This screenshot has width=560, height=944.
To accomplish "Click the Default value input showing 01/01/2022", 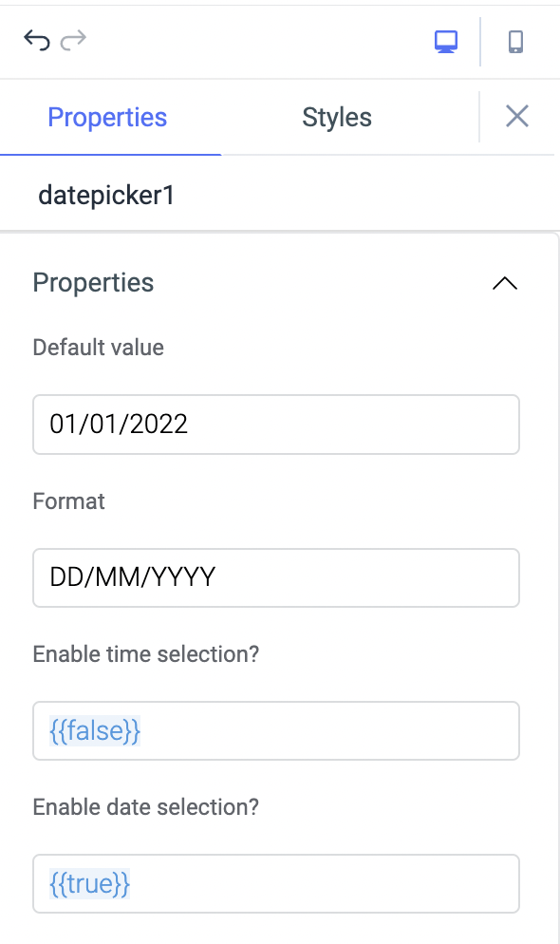I will (275, 425).
